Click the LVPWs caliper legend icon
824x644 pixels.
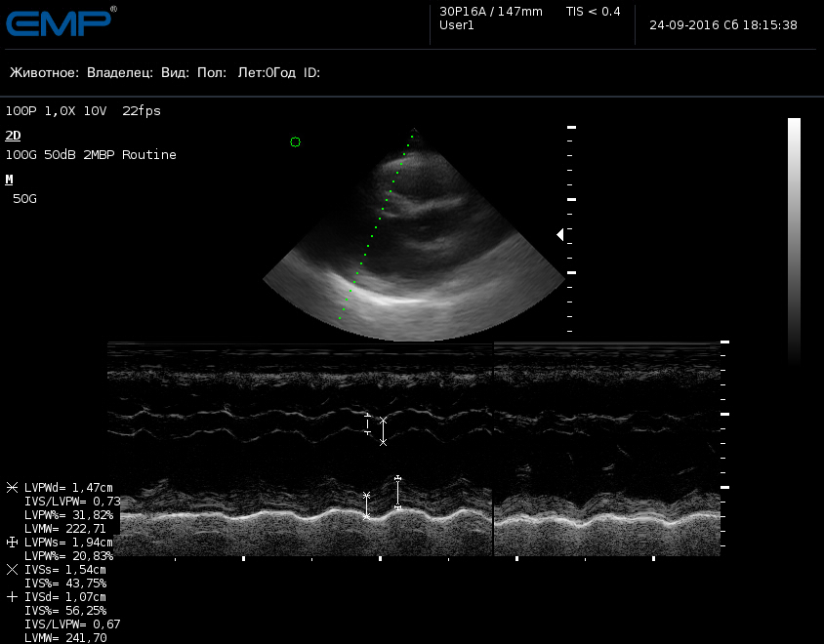point(12,543)
